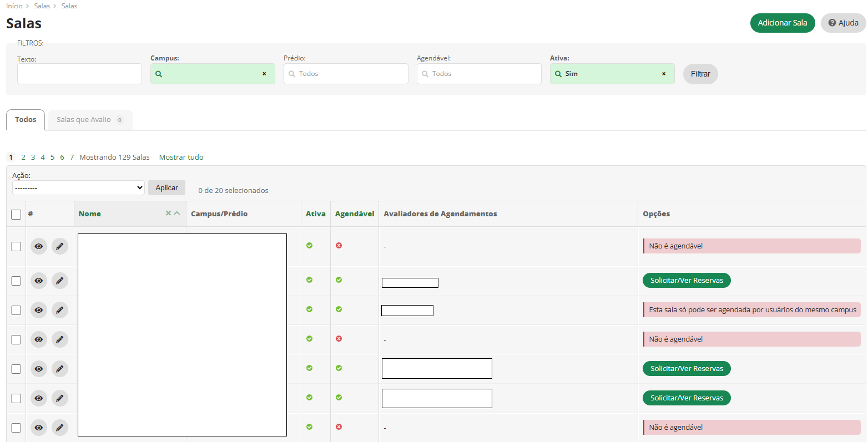Screen dimensions: 868x442
Task: Switch to the Todos tab
Action: pos(26,120)
